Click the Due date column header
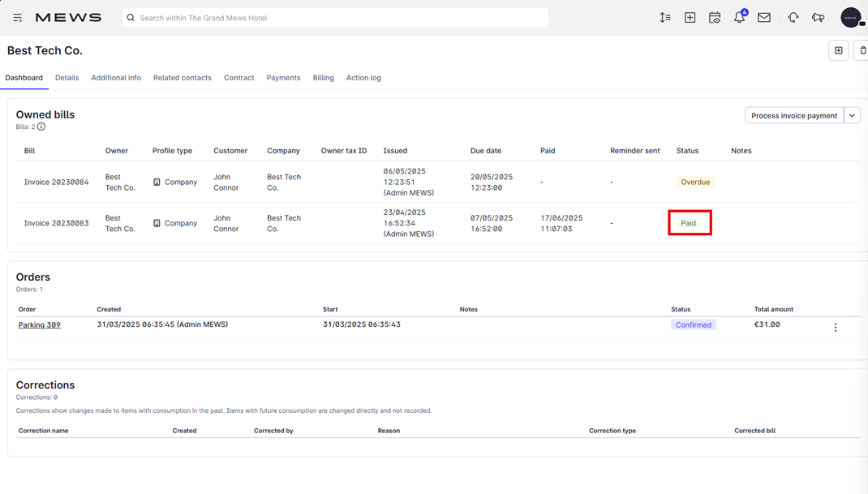The width and height of the screenshot is (868, 494). pyautogui.click(x=485, y=151)
